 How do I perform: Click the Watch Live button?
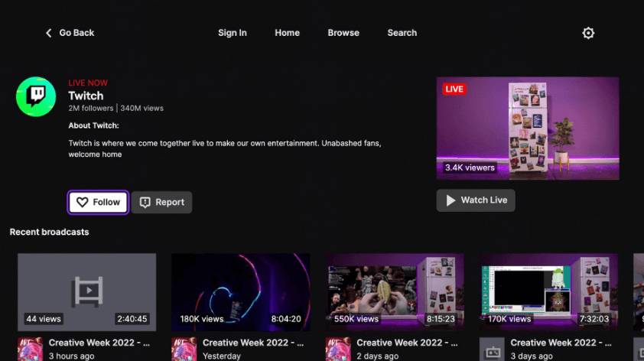coord(476,200)
